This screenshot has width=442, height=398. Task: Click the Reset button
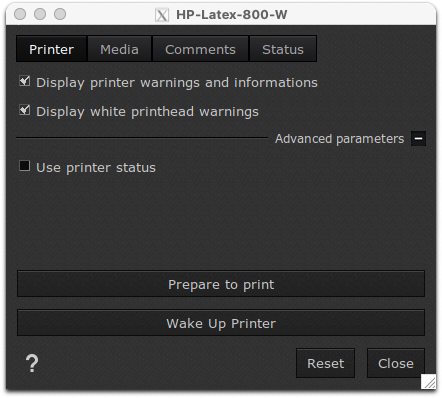325,363
